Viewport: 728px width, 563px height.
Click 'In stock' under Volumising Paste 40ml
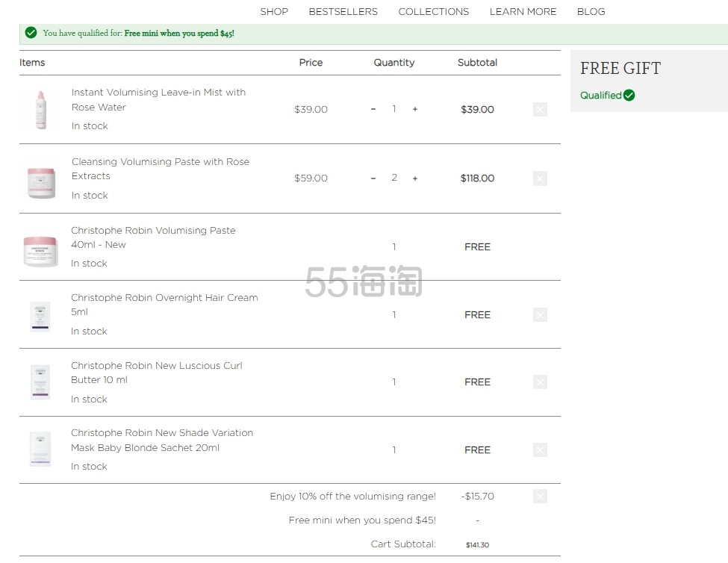click(89, 263)
